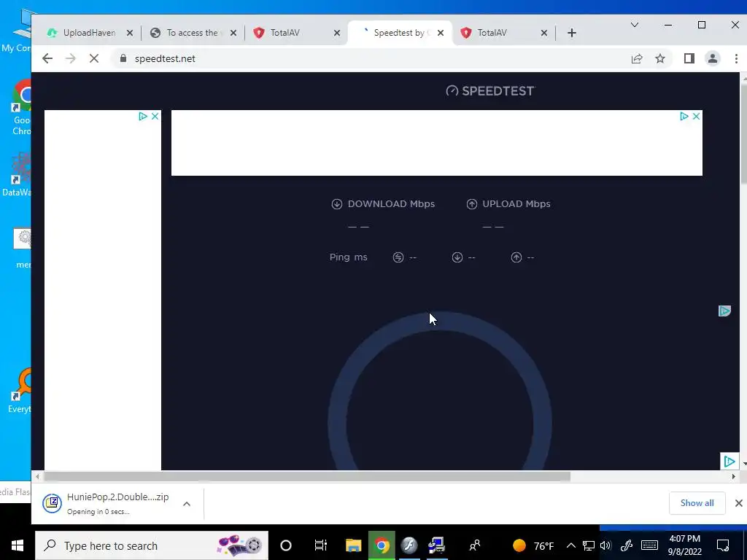Close the first TotalAV tab
Image resolution: width=747 pixels, height=560 pixels.
click(337, 33)
